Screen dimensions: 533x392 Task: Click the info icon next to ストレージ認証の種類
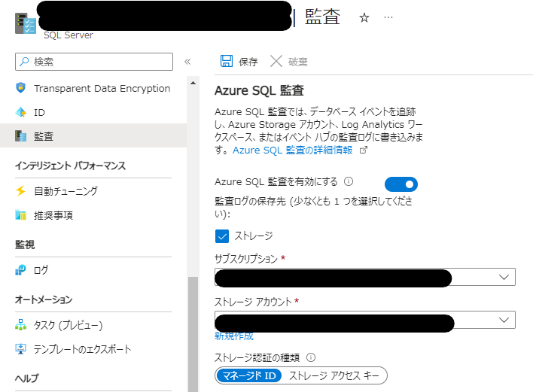(311, 357)
